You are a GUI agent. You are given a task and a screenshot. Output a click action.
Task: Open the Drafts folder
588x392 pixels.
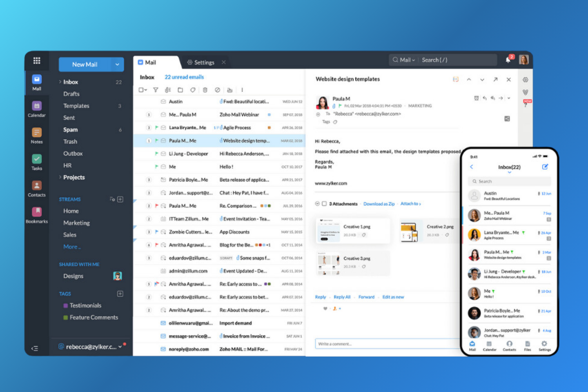(71, 94)
